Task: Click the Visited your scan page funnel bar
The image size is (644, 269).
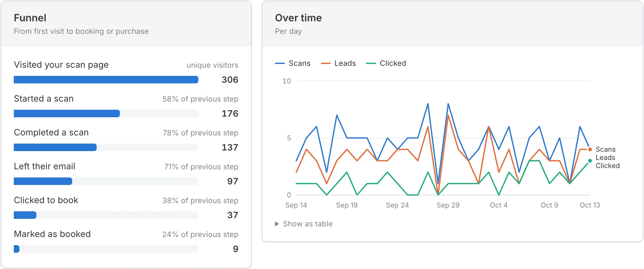Action: coord(106,80)
